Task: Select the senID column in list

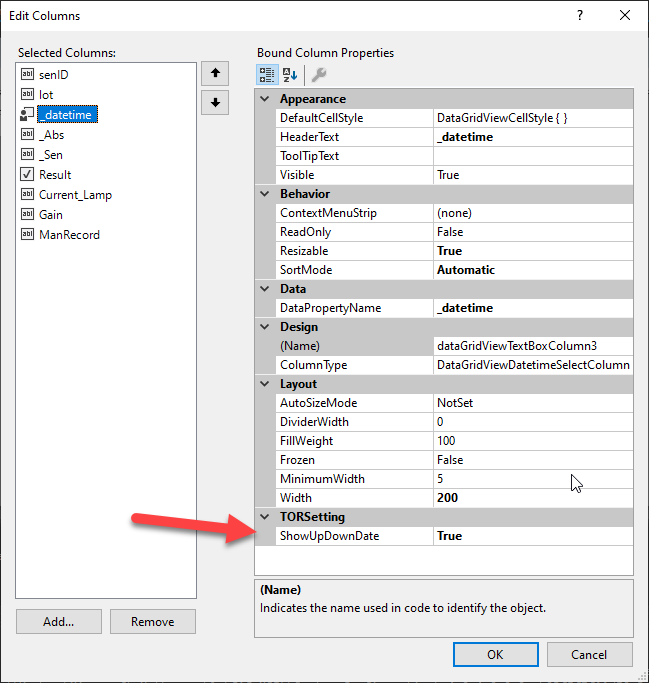Action: coord(54,74)
